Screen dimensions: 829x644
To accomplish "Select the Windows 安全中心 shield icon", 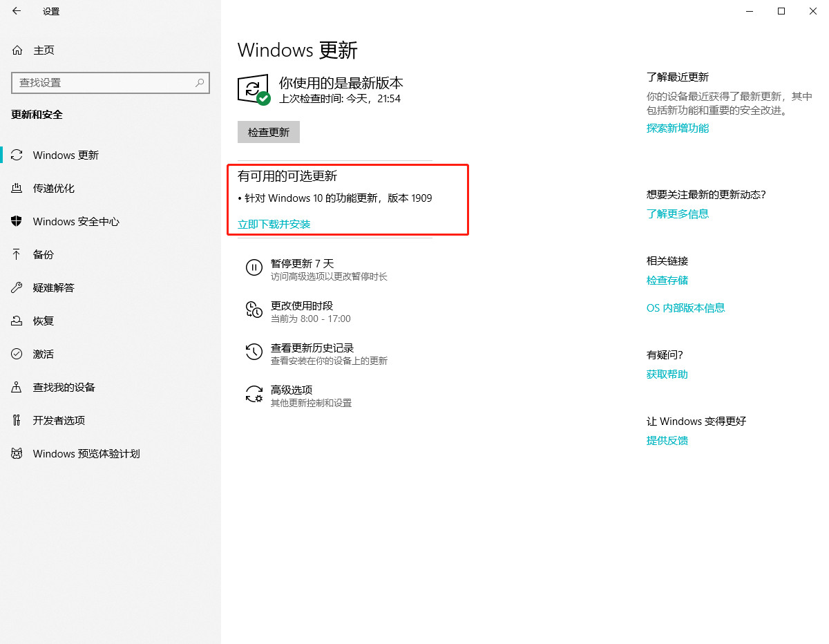I will [16, 221].
